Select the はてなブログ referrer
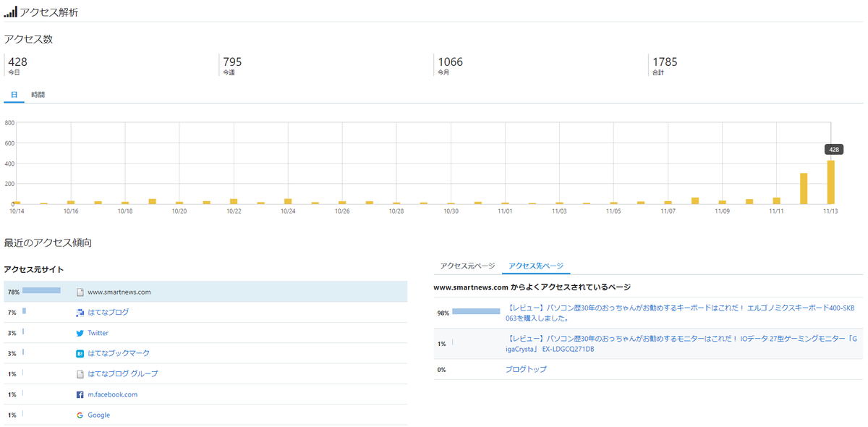The height and width of the screenshot is (427, 868). [108, 313]
